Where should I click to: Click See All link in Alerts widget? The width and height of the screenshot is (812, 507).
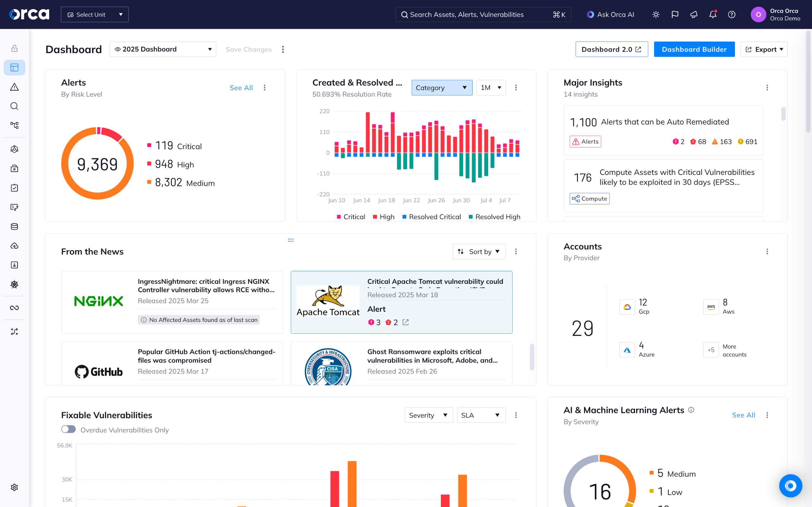(241, 87)
